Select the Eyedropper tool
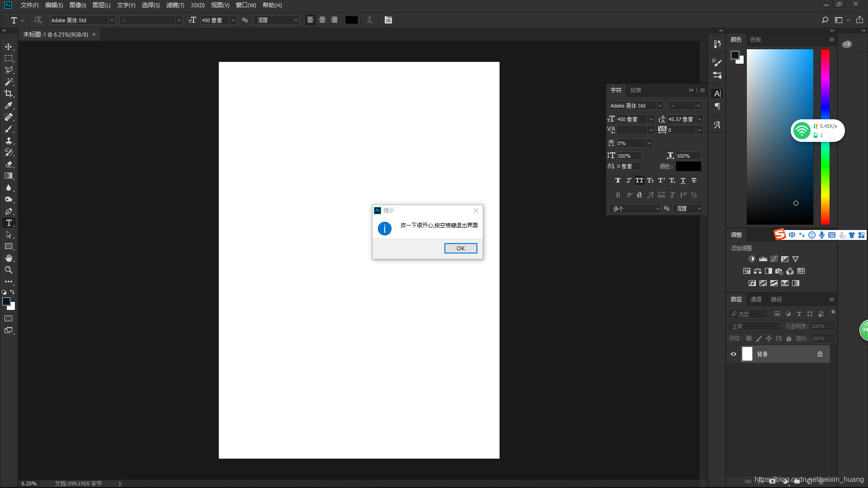The height and width of the screenshot is (488, 868). point(9,105)
